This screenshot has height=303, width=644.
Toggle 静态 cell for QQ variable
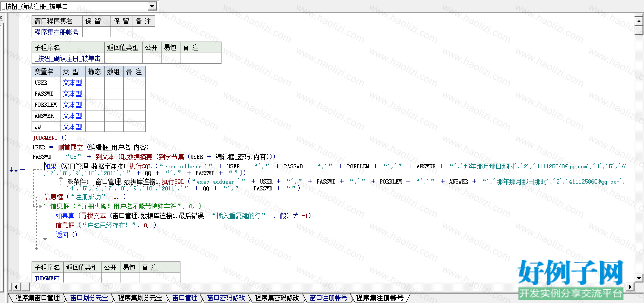coord(95,127)
